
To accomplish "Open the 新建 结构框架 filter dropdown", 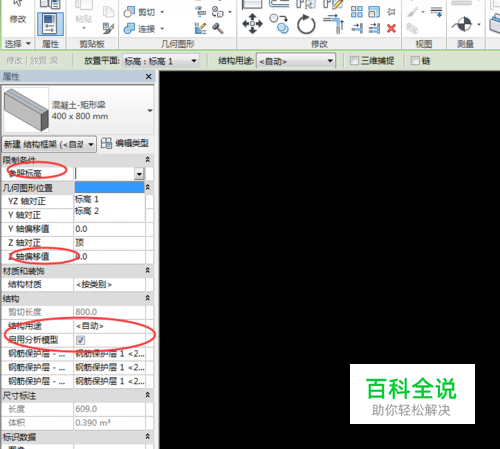I will (x=49, y=144).
